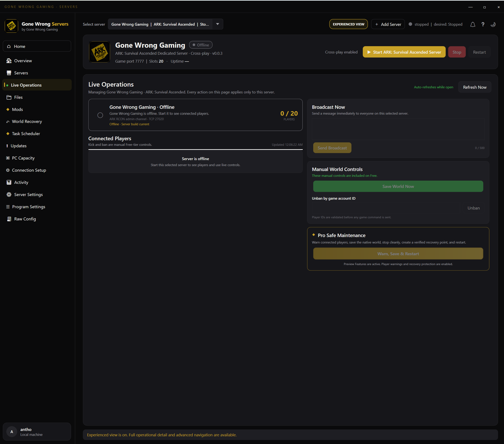Switch to Task Scheduler
This screenshot has height=444, width=504.
37,133
